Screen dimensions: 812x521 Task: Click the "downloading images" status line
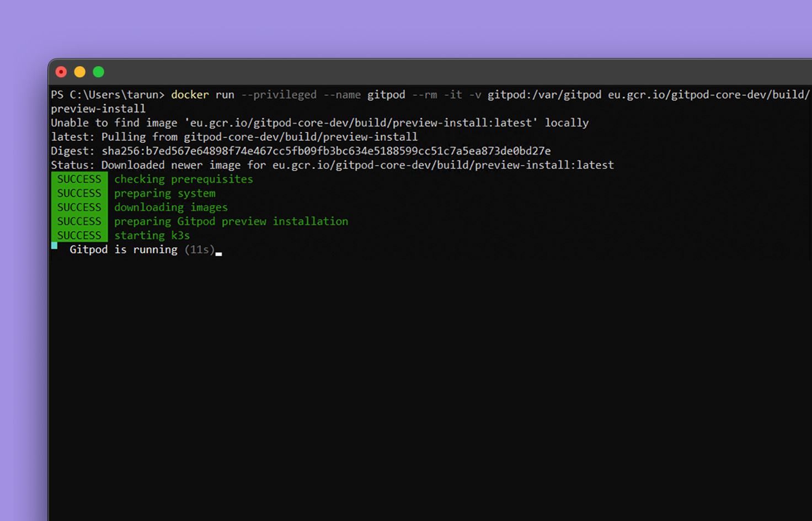[x=170, y=208]
